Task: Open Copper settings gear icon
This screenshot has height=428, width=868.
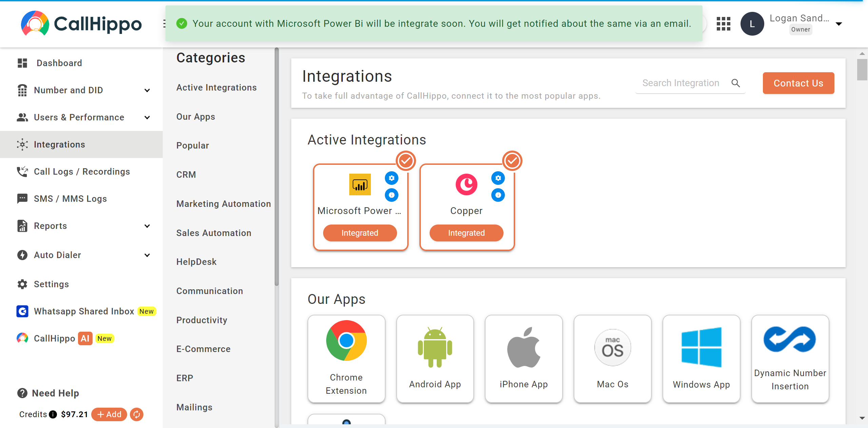Action: pos(498,178)
